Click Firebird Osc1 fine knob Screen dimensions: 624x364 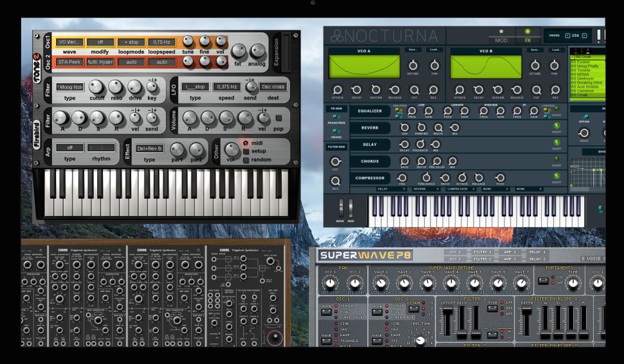[x=205, y=41]
